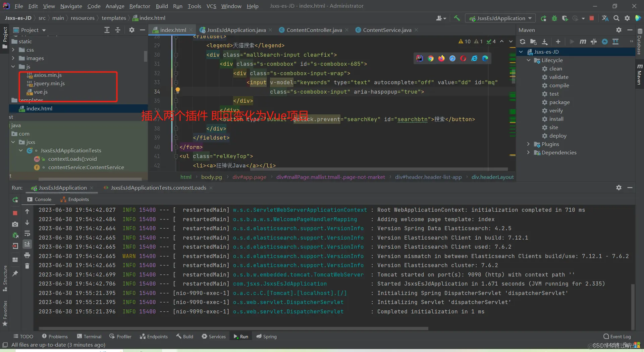Toggle tool window bars in the status bar corner

[x=5, y=345]
